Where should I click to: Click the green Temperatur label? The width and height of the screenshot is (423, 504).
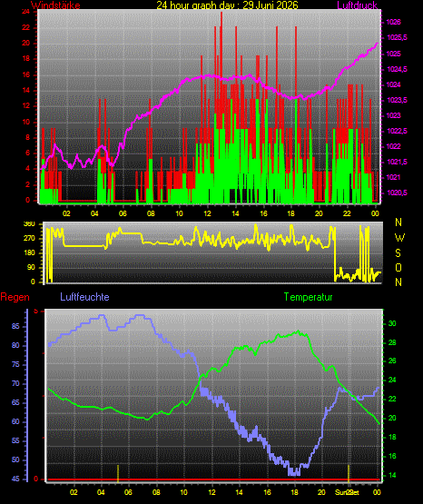(308, 297)
